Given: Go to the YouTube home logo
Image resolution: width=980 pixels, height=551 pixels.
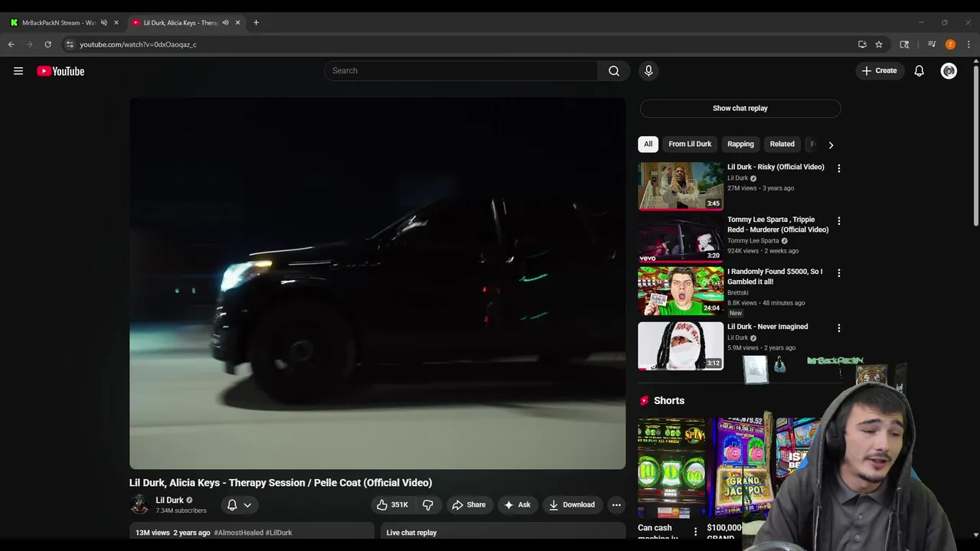Looking at the screenshot, I should [60, 71].
